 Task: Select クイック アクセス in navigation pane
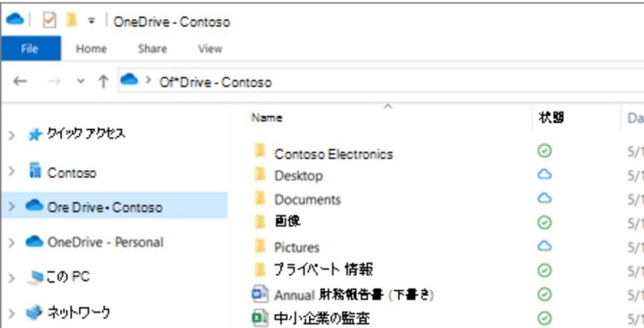(85, 134)
